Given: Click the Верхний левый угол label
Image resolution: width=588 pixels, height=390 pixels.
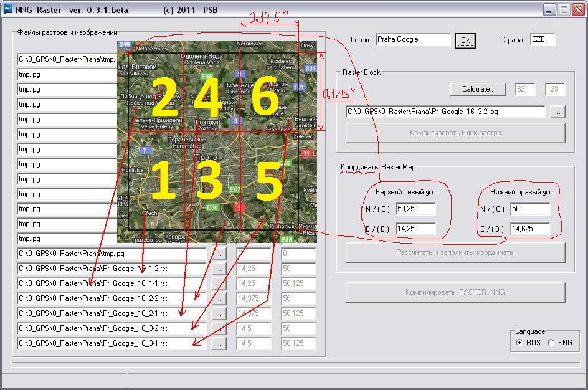Looking at the screenshot, I should click(x=407, y=192).
